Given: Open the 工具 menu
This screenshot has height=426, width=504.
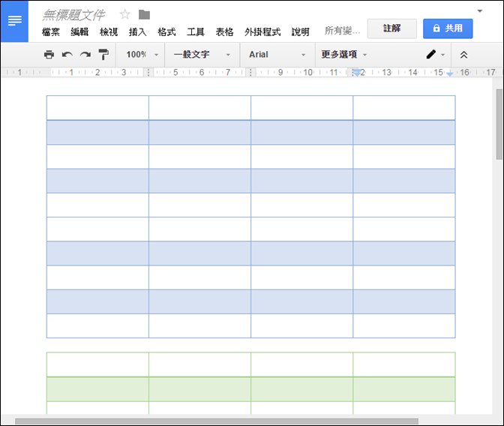Looking at the screenshot, I should (196, 31).
